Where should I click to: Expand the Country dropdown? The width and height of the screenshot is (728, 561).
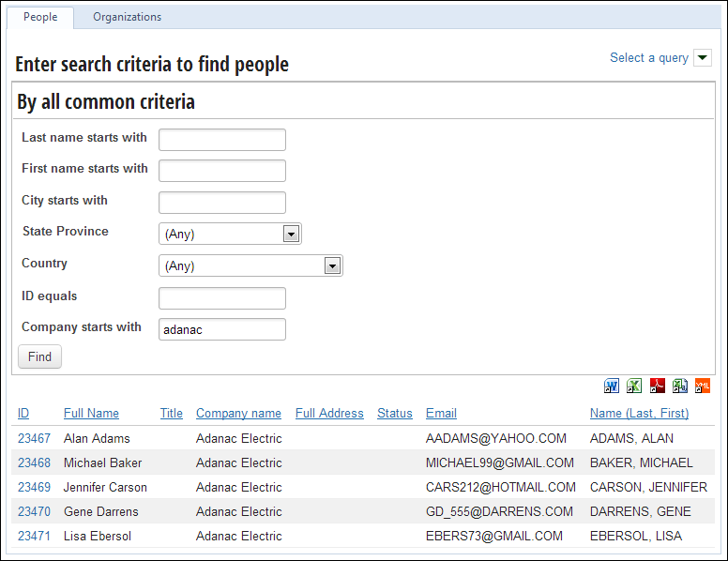pos(332,266)
